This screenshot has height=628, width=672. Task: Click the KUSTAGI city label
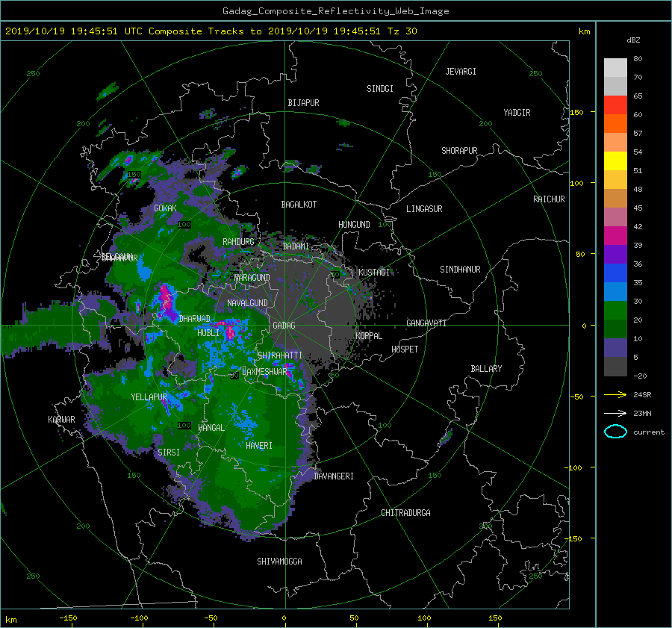[x=374, y=273]
